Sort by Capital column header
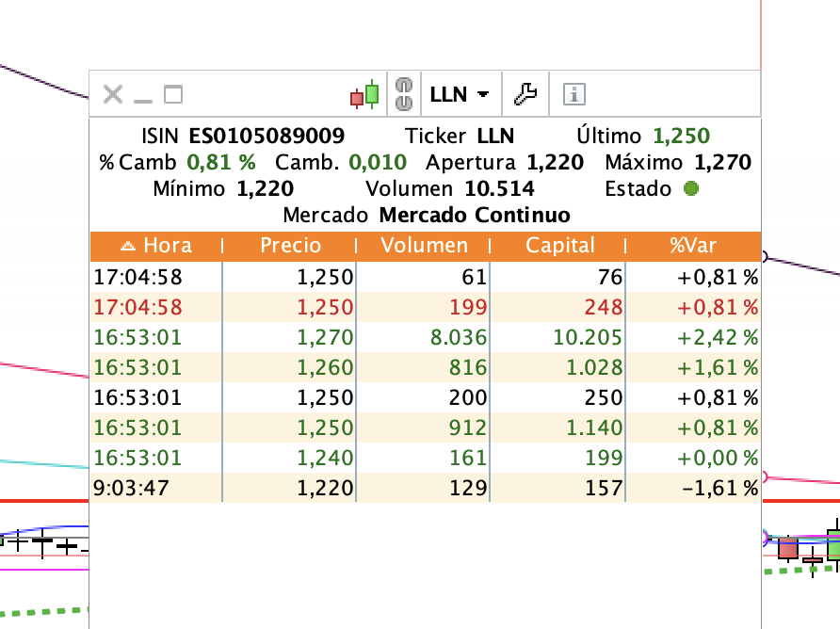Screen dimensions: 840x629 click(x=558, y=246)
